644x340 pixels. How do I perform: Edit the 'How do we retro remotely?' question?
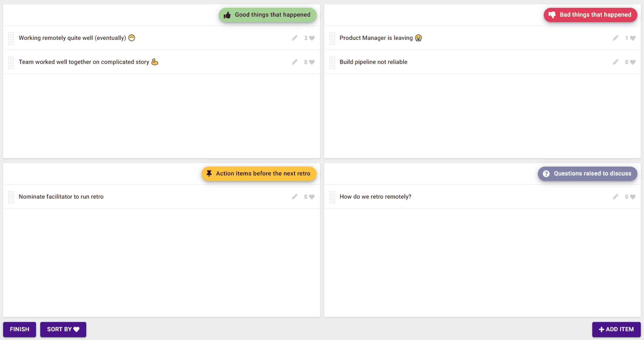tap(615, 197)
